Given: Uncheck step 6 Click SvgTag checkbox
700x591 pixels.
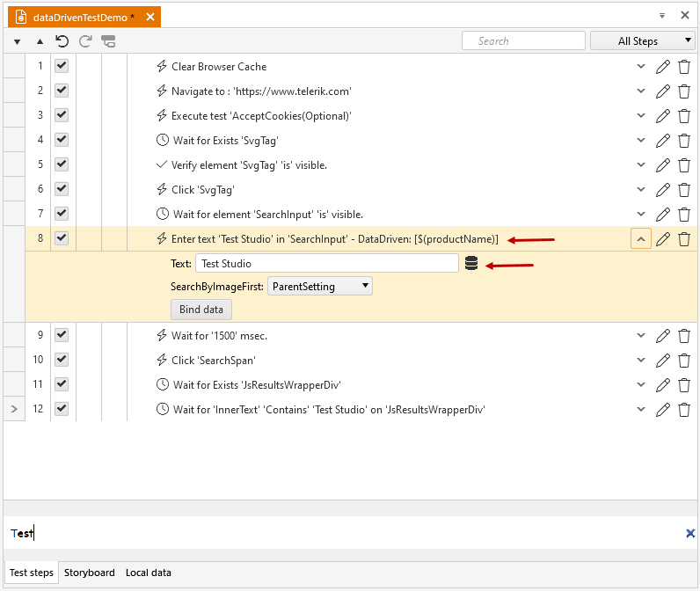Looking at the screenshot, I should (x=62, y=189).
